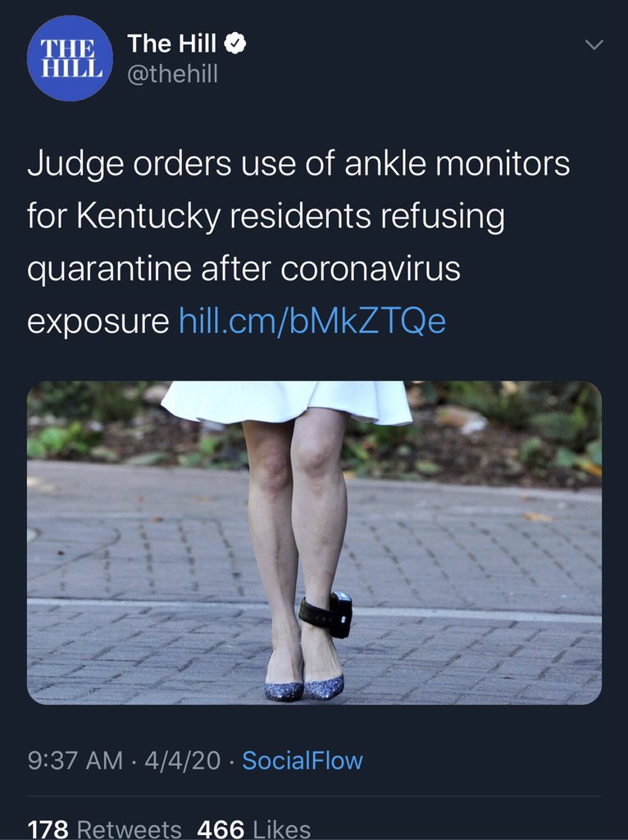Expand the tweet options chevron
Screen dimensions: 628x840
594,44
